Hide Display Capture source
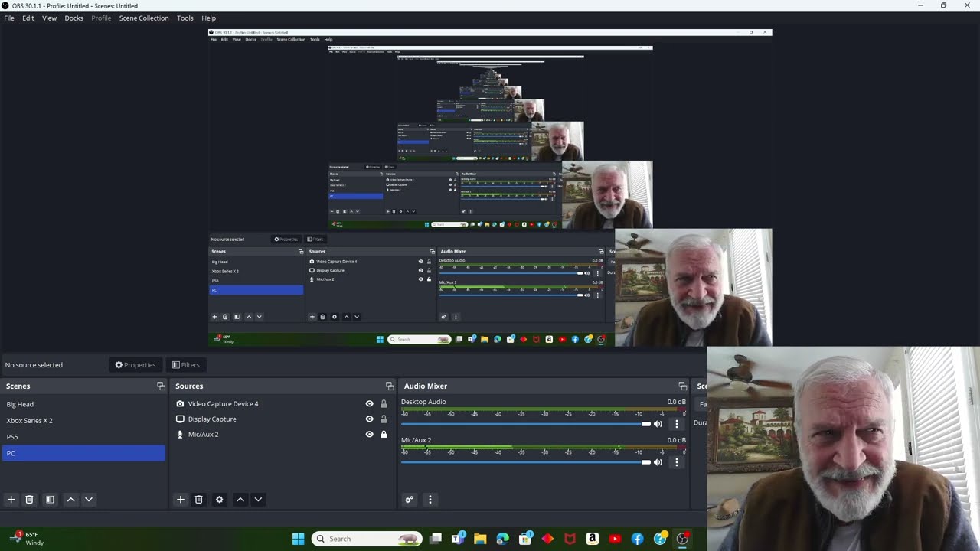This screenshot has height=551, width=980. coord(369,419)
